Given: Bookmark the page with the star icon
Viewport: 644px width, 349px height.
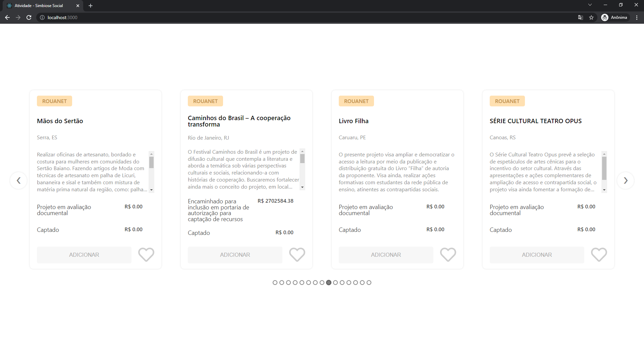Looking at the screenshot, I should [x=592, y=17].
